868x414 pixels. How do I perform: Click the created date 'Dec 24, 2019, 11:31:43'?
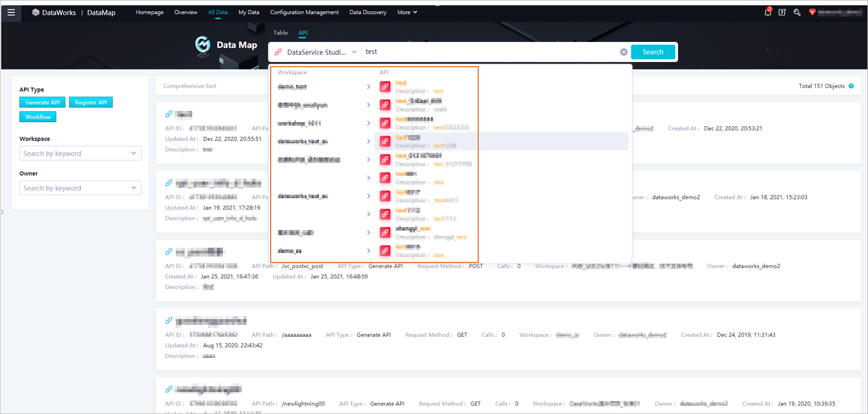coord(746,335)
